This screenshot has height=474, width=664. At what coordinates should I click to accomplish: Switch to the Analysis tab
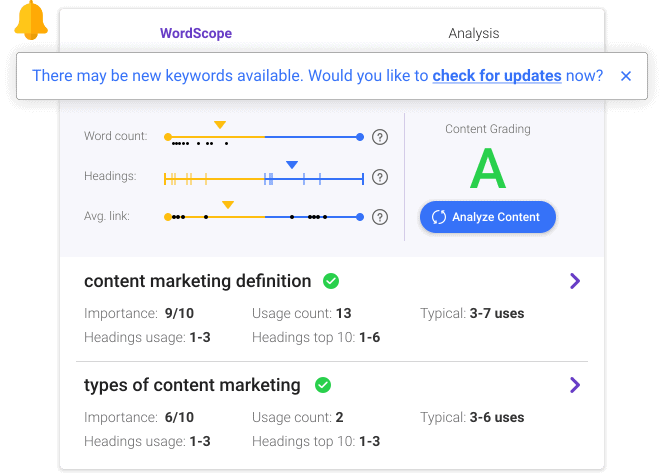pyautogui.click(x=474, y=33)
